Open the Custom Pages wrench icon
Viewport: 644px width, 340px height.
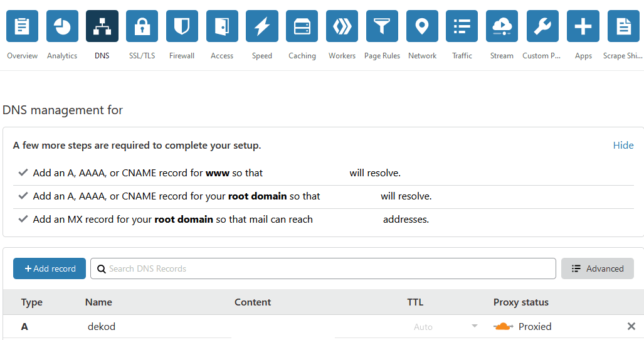[x=542, y=26]
